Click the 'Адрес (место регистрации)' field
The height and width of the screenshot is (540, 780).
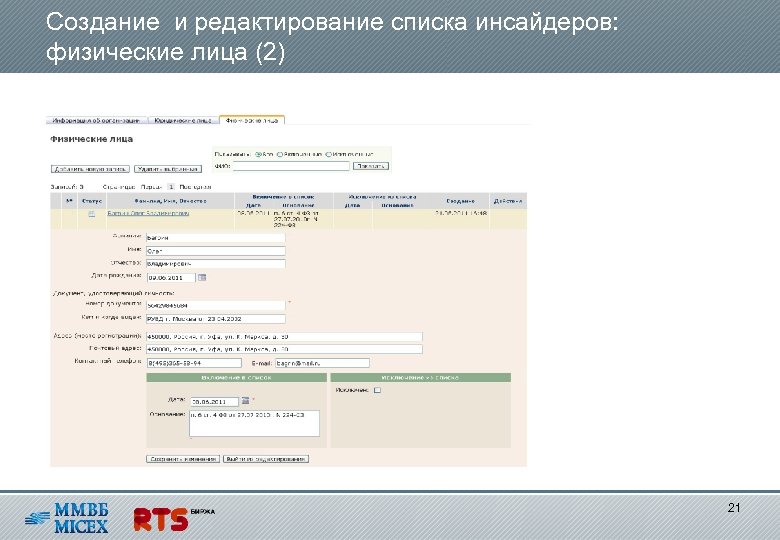284,337
